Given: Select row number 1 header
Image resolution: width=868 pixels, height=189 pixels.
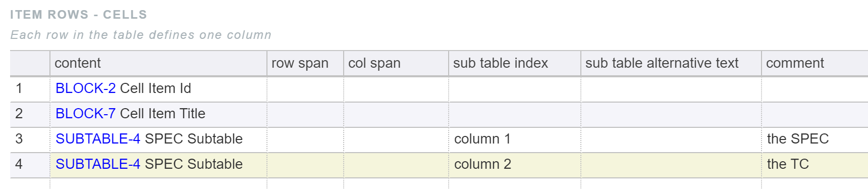Looking at the screenshot, I should coord(30,89).
